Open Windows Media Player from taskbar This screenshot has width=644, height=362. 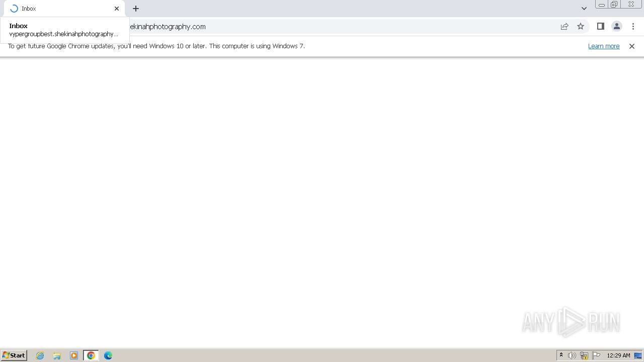coord(74,355)
